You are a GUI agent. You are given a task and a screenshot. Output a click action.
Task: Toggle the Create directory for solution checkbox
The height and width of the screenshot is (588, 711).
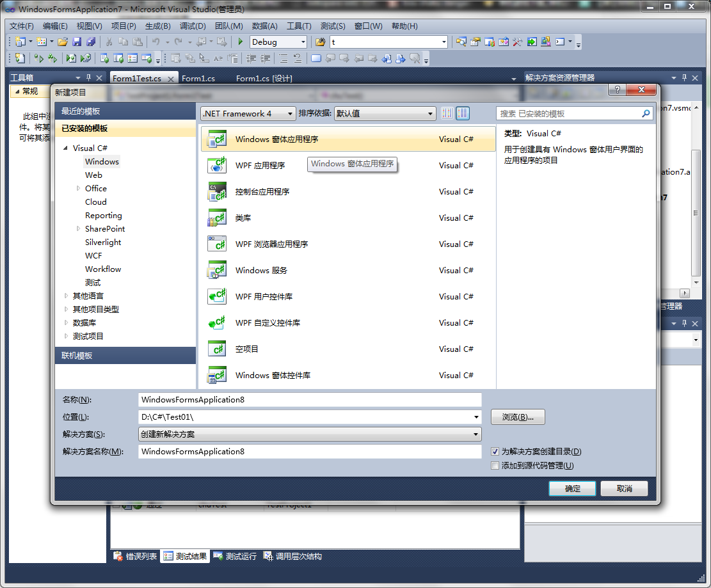point(495,452)
